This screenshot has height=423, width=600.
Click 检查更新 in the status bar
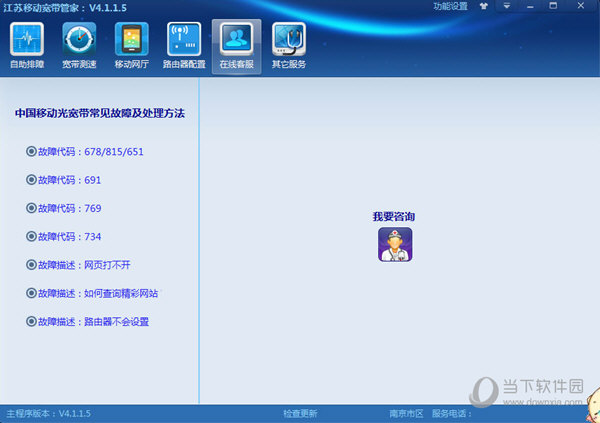[300, 413]
